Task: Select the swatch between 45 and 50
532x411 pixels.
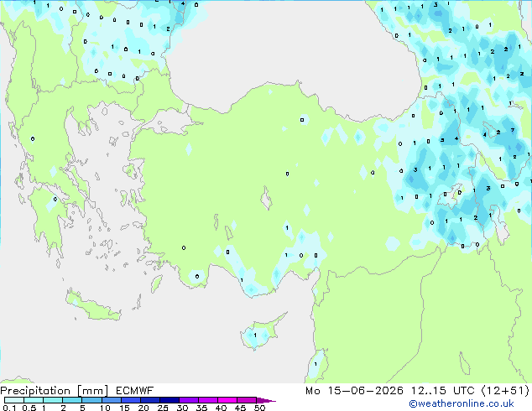Action: [247, 400]
